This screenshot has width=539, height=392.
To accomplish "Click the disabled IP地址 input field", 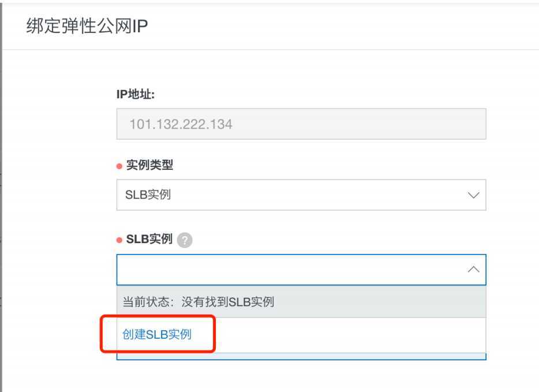I will [x=301, y=124].
